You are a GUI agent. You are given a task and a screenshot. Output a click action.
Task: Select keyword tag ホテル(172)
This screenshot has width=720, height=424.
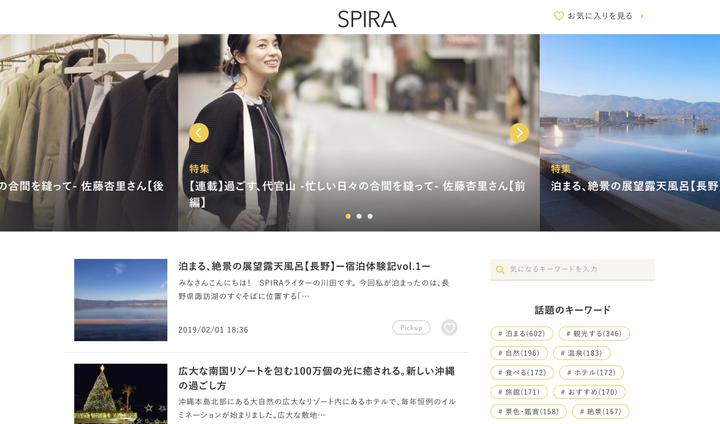point(591,372)
